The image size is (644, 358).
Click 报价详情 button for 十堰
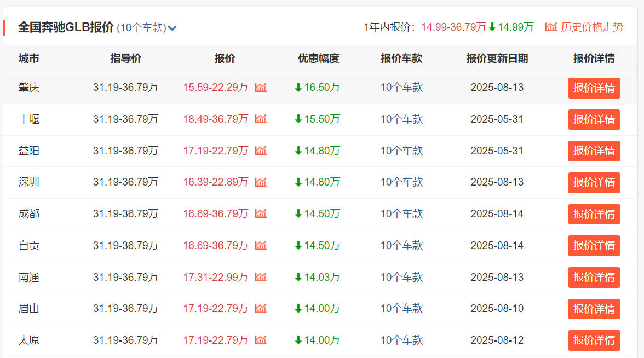[594, 119]
